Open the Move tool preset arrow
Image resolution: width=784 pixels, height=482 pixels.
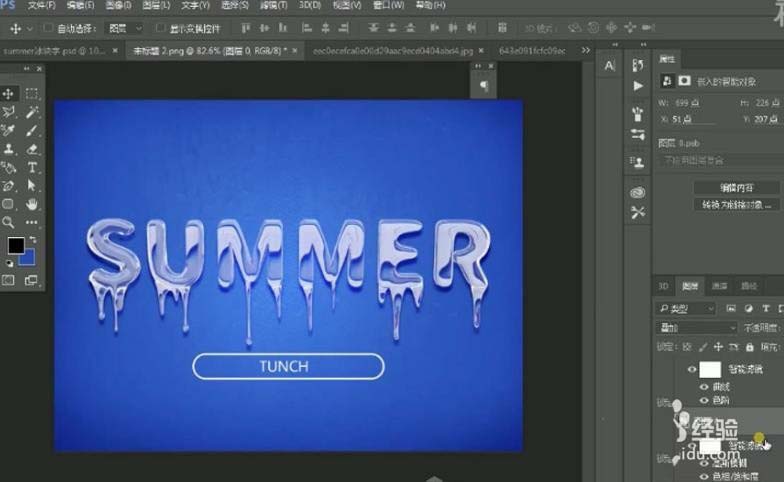click(x=30, y=28)
